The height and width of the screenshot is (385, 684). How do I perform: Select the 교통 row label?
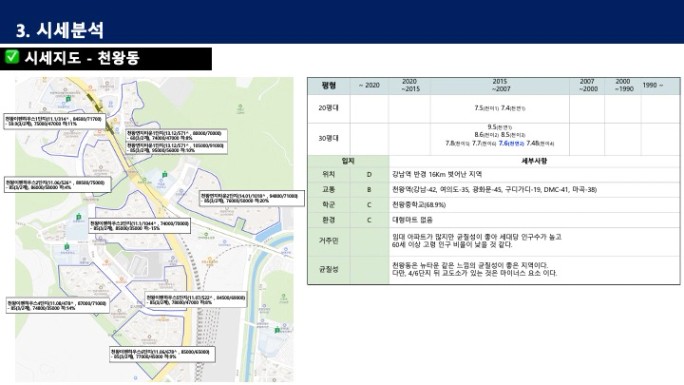[x=328, y=190]
